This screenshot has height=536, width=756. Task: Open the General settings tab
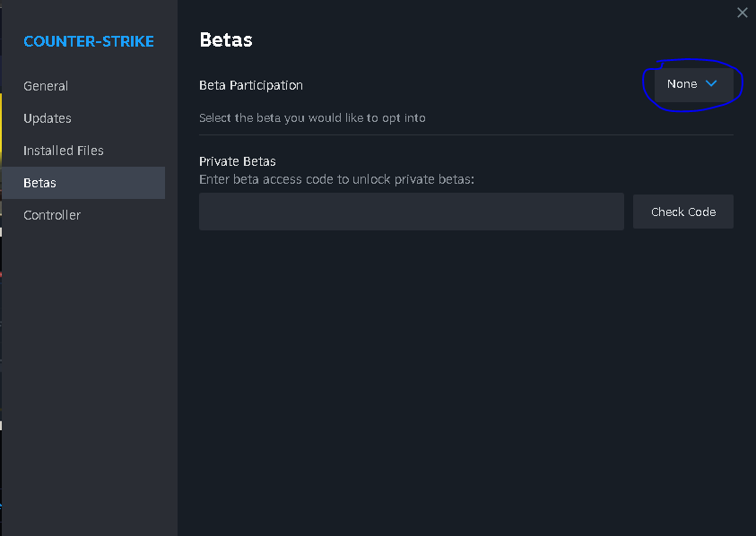[46, 86]
